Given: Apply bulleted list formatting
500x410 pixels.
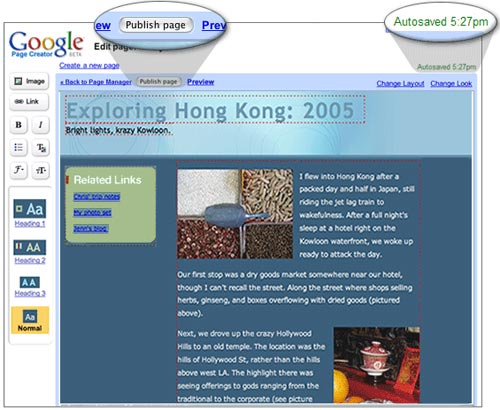Looking at the screenshot, I should tap(18, 148).
